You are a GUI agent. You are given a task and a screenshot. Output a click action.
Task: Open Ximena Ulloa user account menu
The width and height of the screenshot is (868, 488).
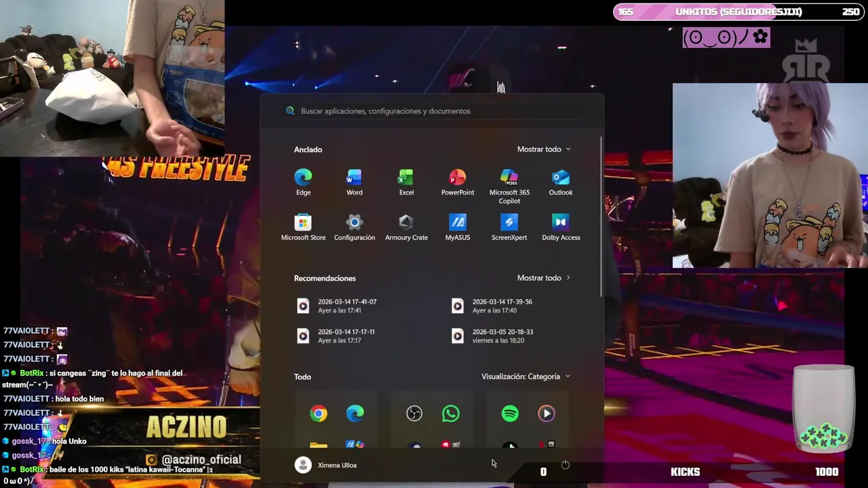click(x=326, y=465)
